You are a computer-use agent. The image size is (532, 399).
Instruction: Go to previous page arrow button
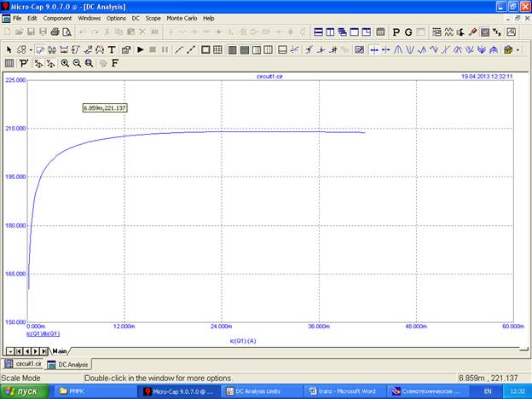click(x=27, y=351)
